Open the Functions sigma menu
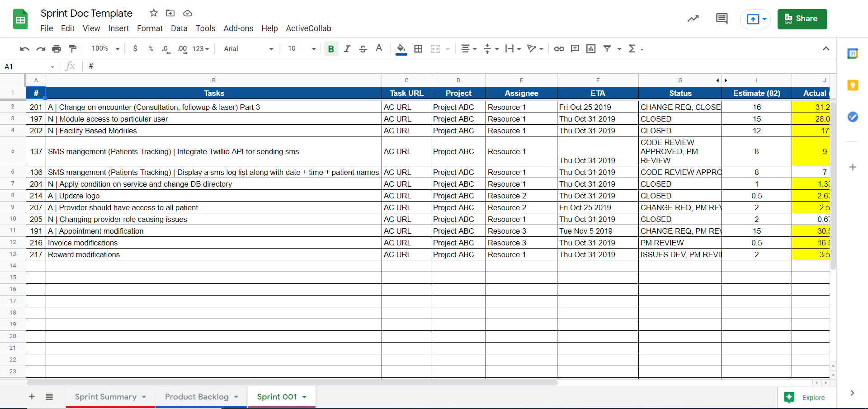 coord(636,49)
